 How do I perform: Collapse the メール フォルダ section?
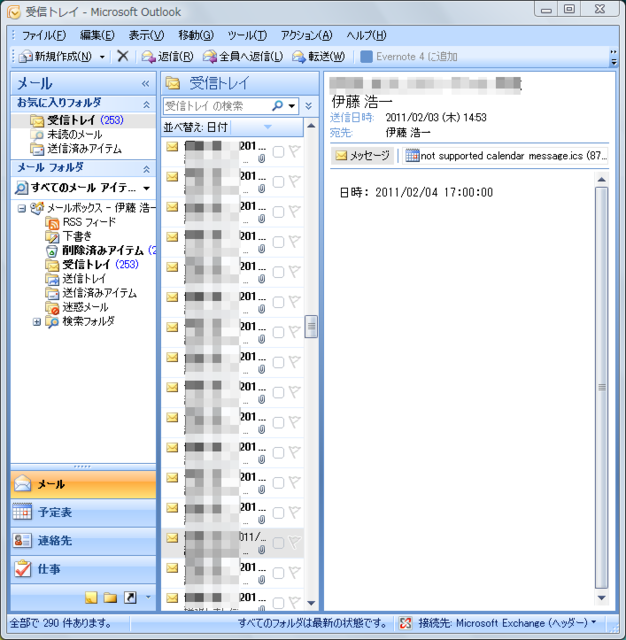[x=146, y=169]
